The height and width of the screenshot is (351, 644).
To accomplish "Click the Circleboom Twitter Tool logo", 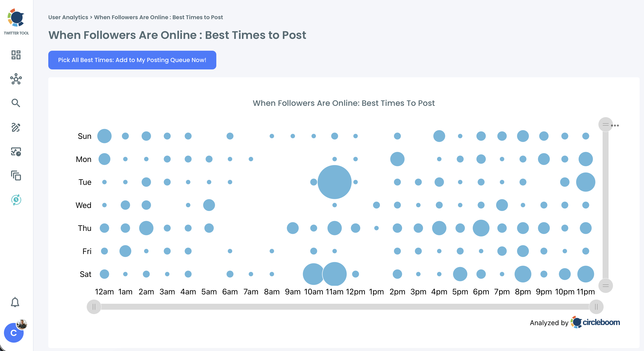I will pos(16,18).
